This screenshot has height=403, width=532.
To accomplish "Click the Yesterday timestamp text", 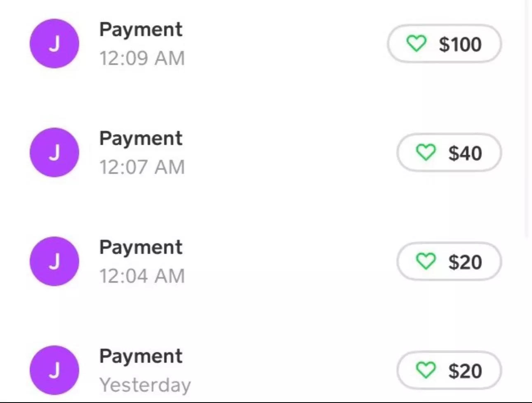I will pyautogui.click(x=145, y=385).
